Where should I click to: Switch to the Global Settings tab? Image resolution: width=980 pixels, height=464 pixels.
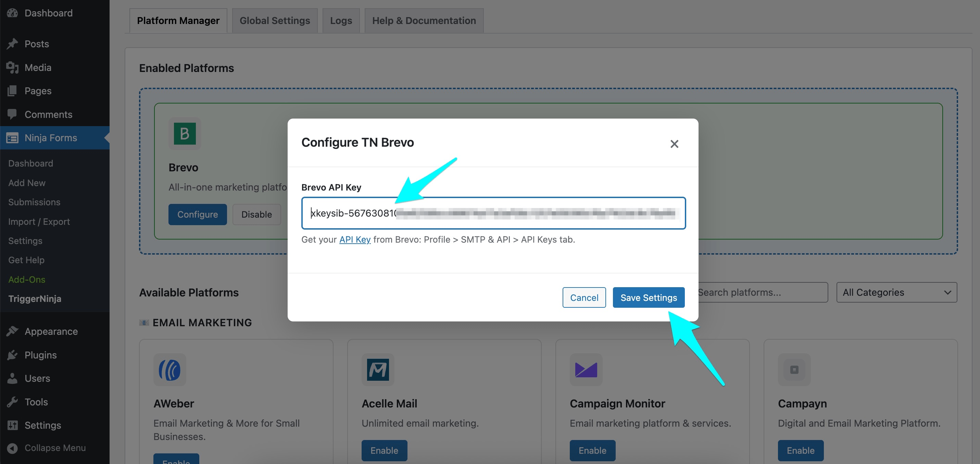275,21
